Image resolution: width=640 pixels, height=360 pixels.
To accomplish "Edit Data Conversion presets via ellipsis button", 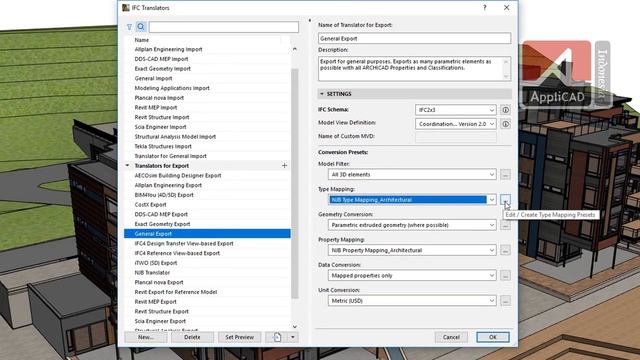I will click(505, 276).
